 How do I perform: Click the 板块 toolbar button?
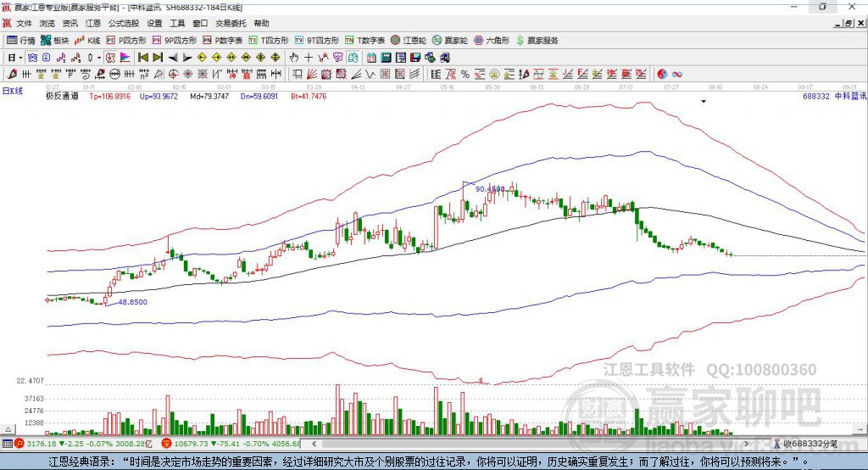(x=55, y=41)
